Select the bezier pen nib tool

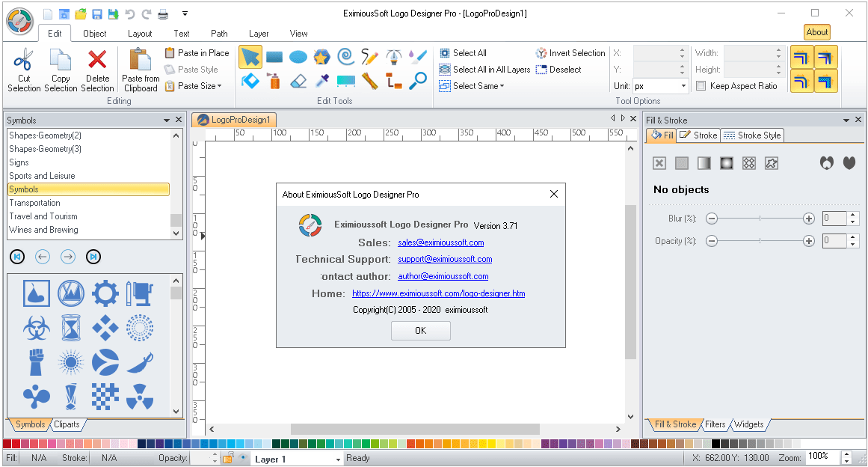point(393,57)
